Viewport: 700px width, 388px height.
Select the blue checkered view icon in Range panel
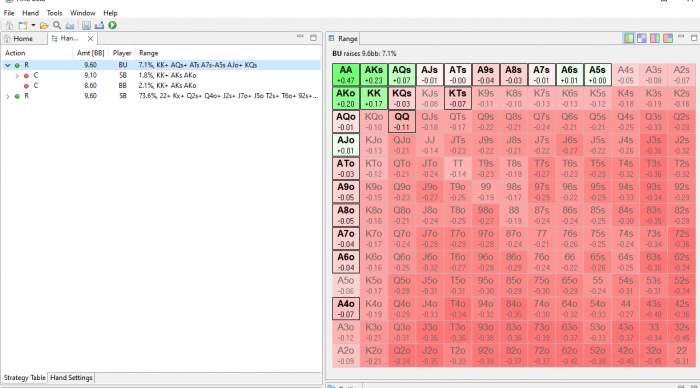[642, 38]
